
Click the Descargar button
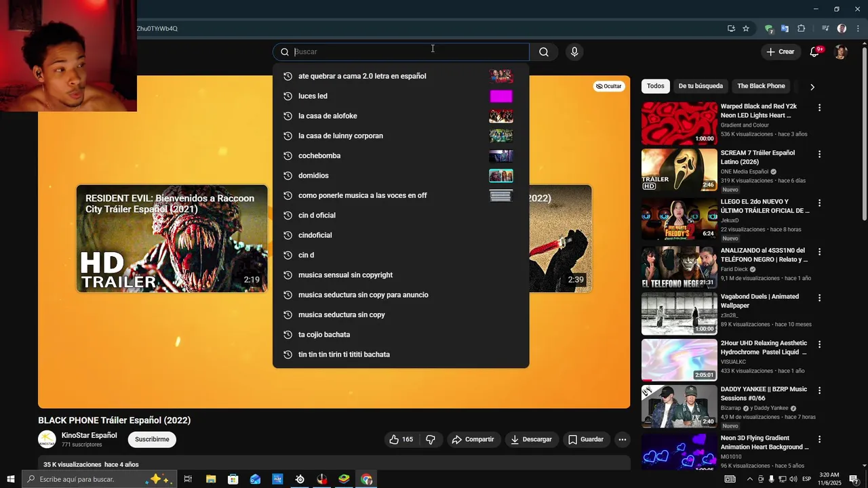(x=531, y=439)
